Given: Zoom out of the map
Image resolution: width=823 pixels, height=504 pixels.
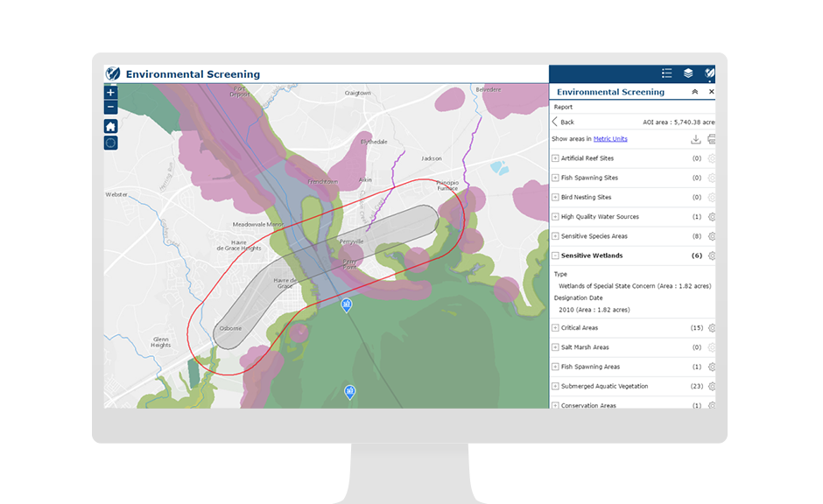Looking at the screenshot, I should click(110, 107).
